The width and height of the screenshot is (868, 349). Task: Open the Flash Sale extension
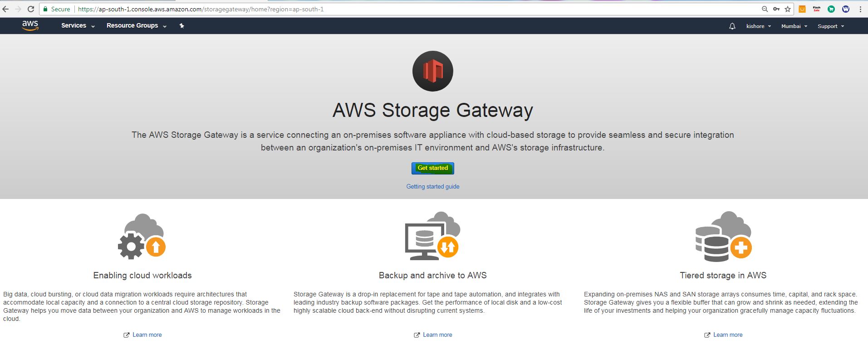pyautogui.click(x=817, y=9)
